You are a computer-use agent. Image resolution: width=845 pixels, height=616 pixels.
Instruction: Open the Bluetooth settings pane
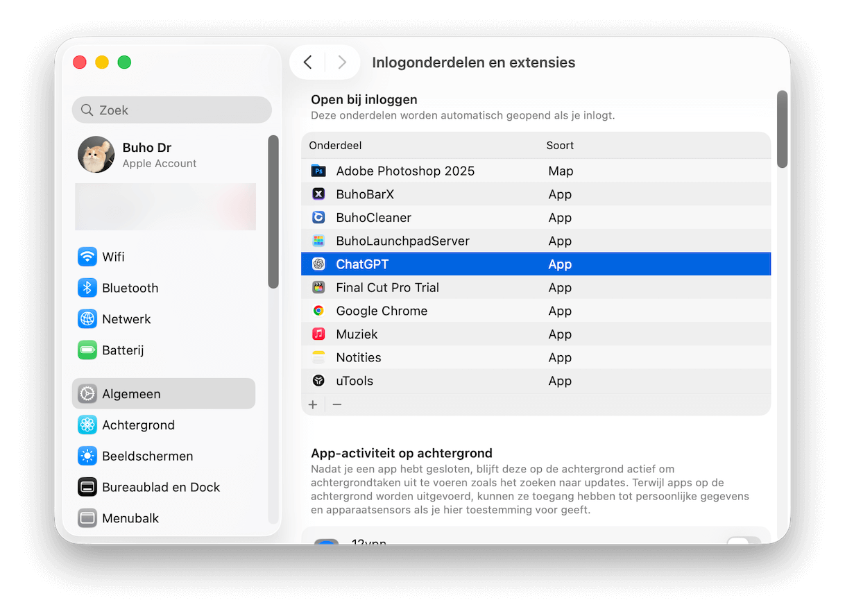coord(164,288)
